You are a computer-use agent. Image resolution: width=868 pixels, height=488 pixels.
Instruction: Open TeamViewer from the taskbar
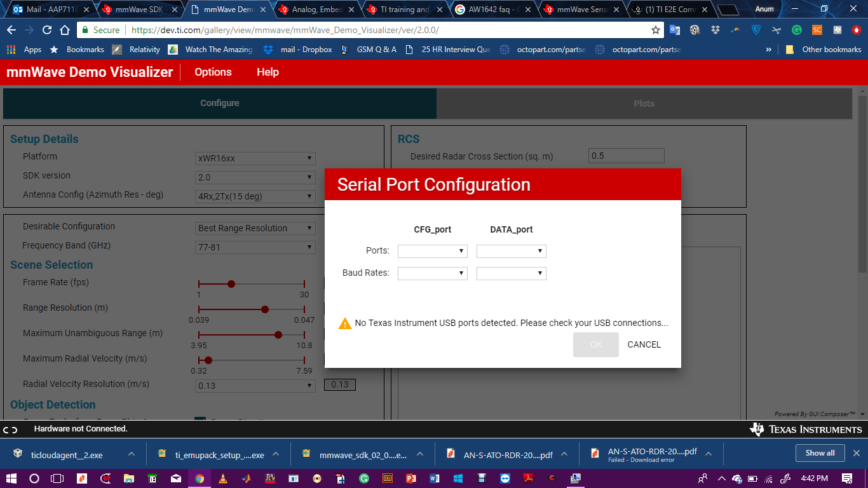click(x=505, y=478)
